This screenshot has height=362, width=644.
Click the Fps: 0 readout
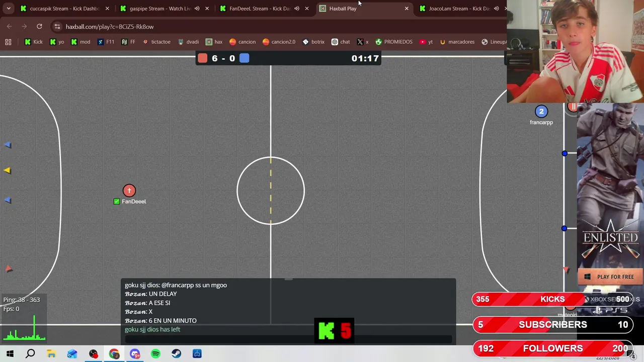pyautogui.click(x=11, y=309)
